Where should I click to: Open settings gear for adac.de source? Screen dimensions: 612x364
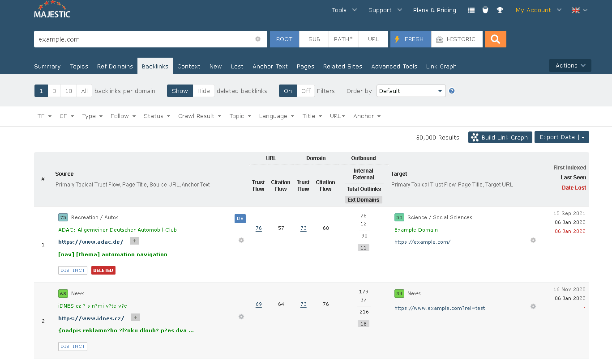(241, 240)
